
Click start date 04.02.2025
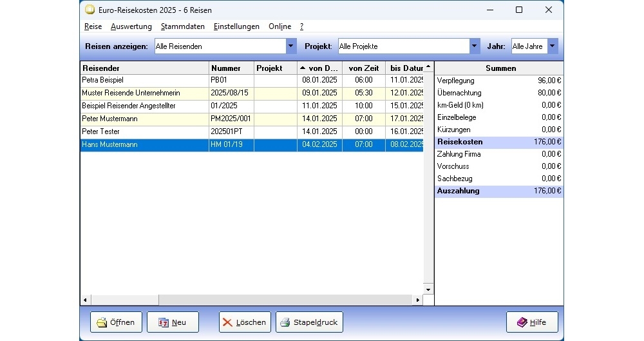[x=319, y=145]
